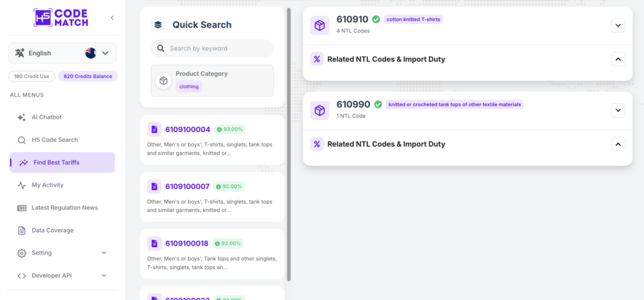Click the Search by keyword field
Viewport: 644px width, 300px height.
(213, 48)
